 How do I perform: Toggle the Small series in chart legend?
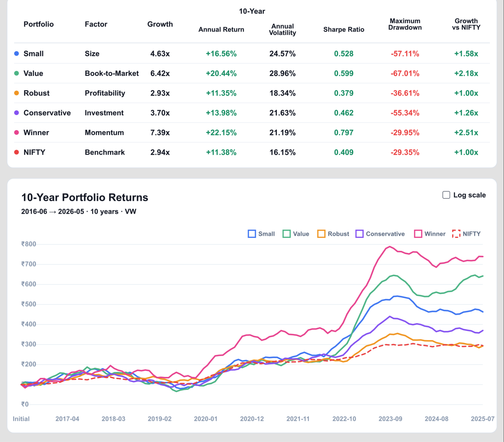tap(261, 234)
